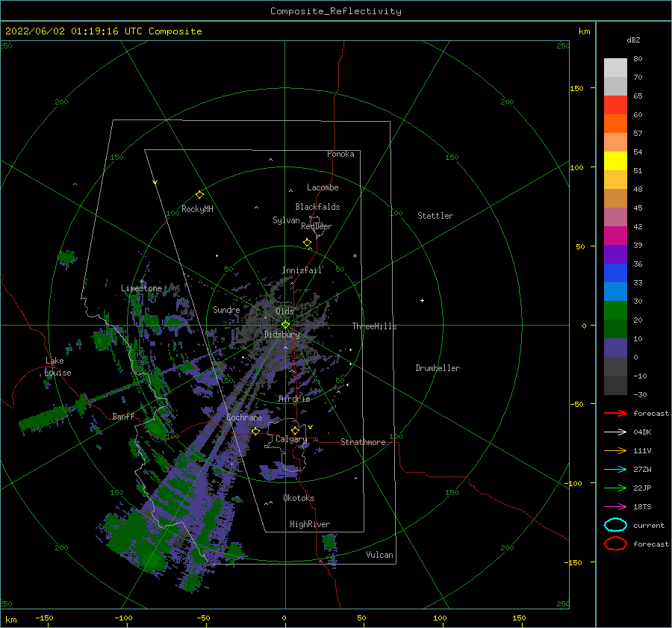Select the slate purple 0-10 dBZ swatch
This screenshot has height=628, width=672.
click(615, 348)
